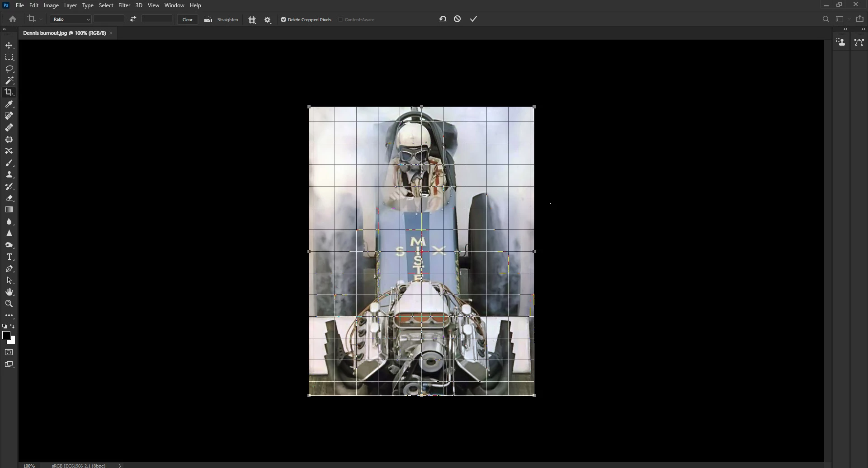The height and width of the screenshot is (468, 868).
Task: Open the Share image icon
Action: pos(860,19)
